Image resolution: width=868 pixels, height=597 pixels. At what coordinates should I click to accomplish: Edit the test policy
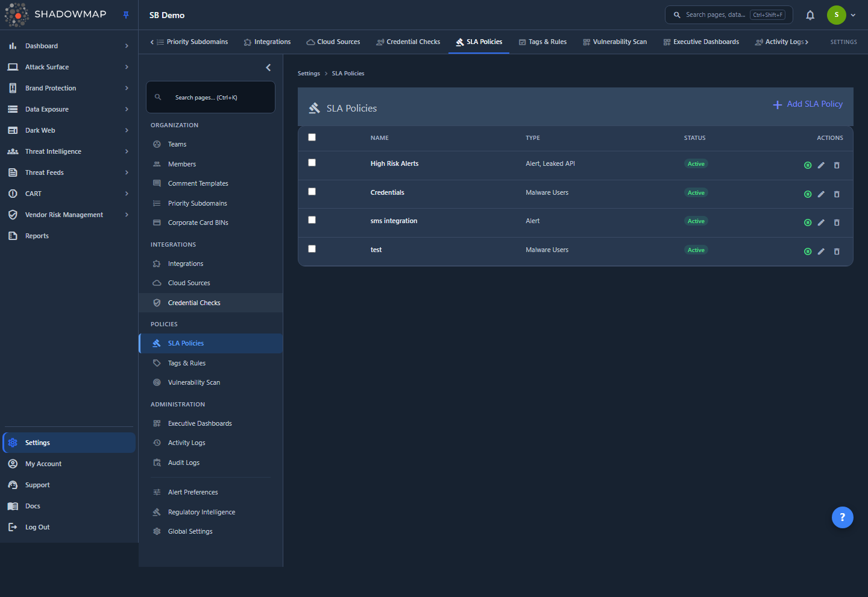pos(821,251)
